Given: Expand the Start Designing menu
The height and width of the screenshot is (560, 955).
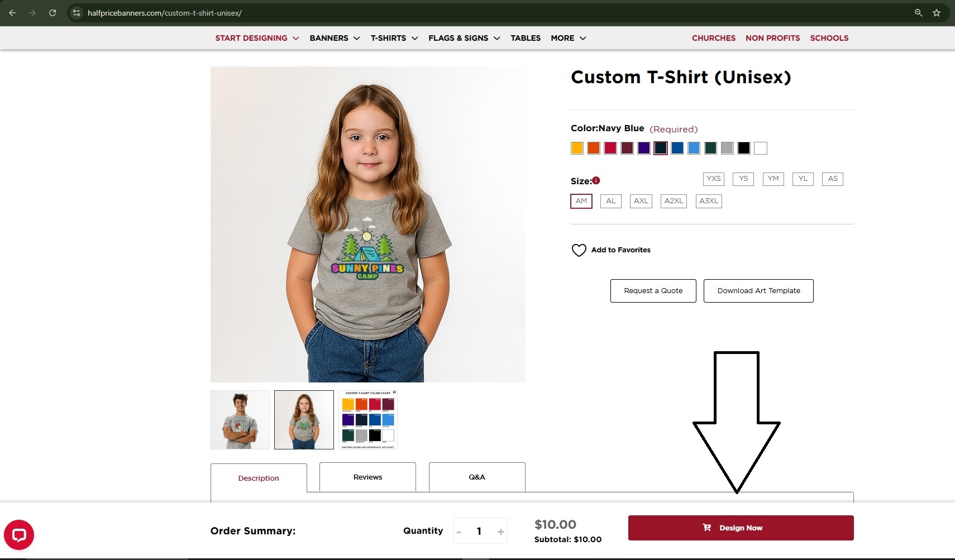Looking at the screenshot, I should click(257, 38).
